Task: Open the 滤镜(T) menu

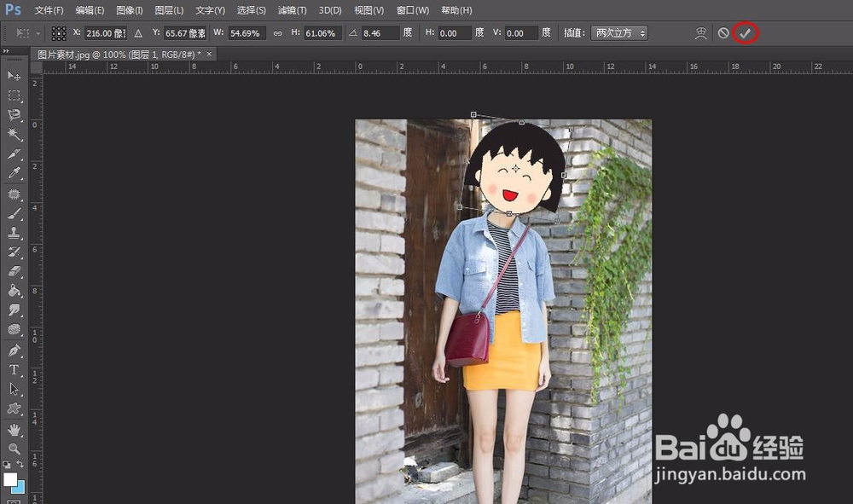Action: coord(292,10)
